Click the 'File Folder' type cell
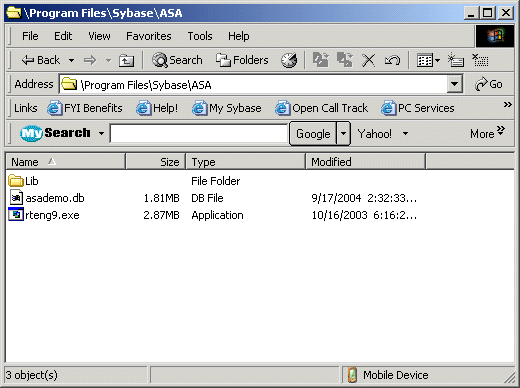 [215, 181]
